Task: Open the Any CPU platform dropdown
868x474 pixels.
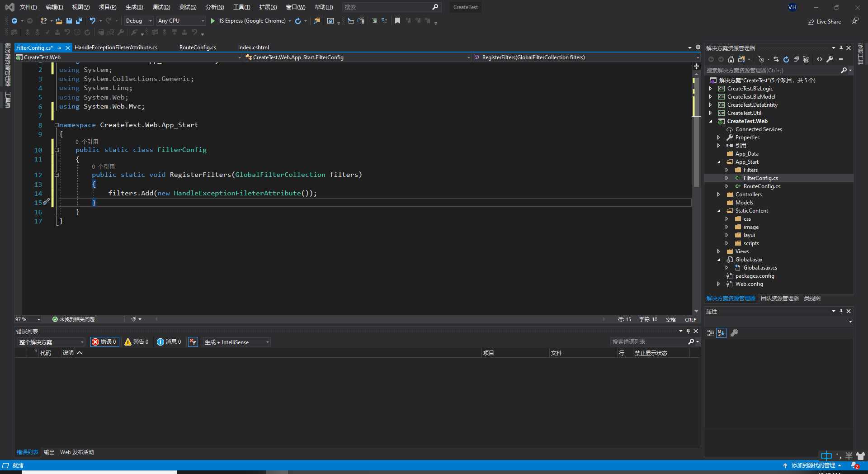Action: (181, 21)
